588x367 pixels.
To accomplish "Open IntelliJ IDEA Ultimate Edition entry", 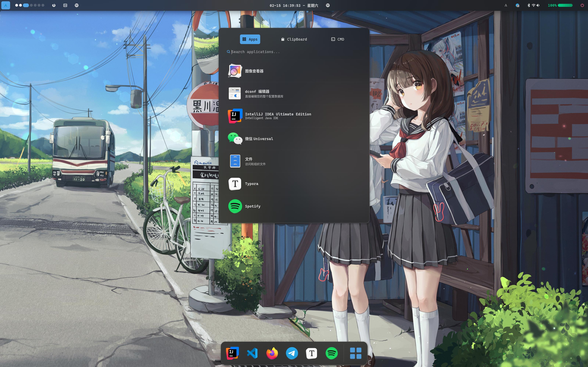I will [x=278, y=116].
